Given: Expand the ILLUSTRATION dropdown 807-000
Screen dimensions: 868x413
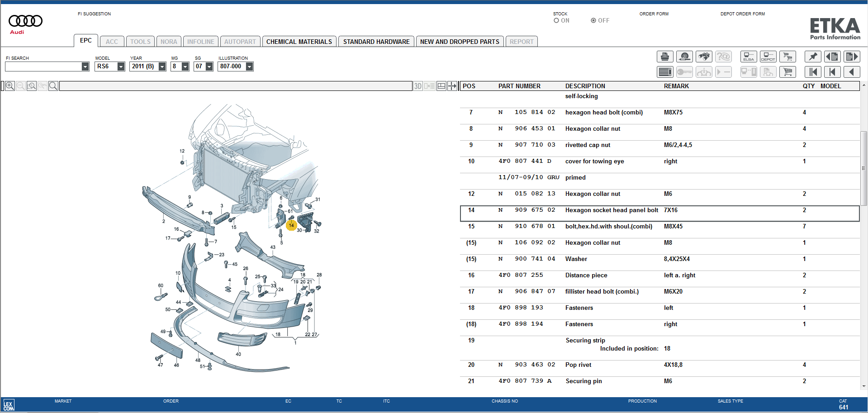Looking at the screenshot, I should tap(249, 66).
